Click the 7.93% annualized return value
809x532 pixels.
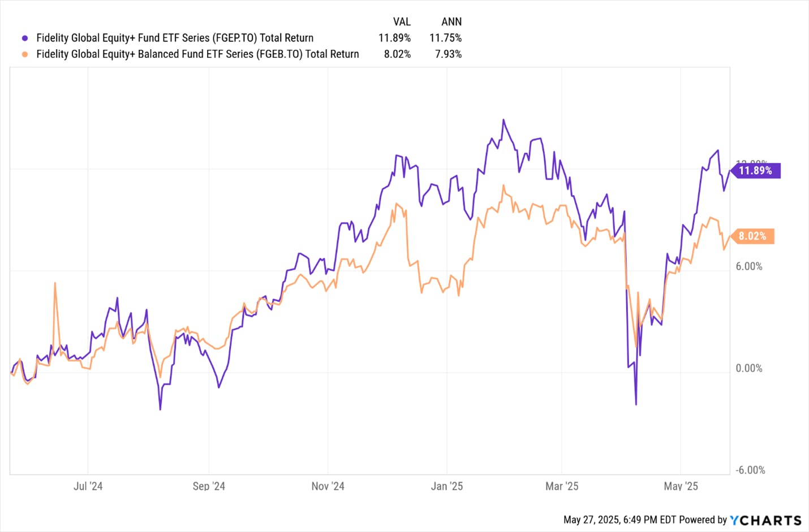(448, 54)
